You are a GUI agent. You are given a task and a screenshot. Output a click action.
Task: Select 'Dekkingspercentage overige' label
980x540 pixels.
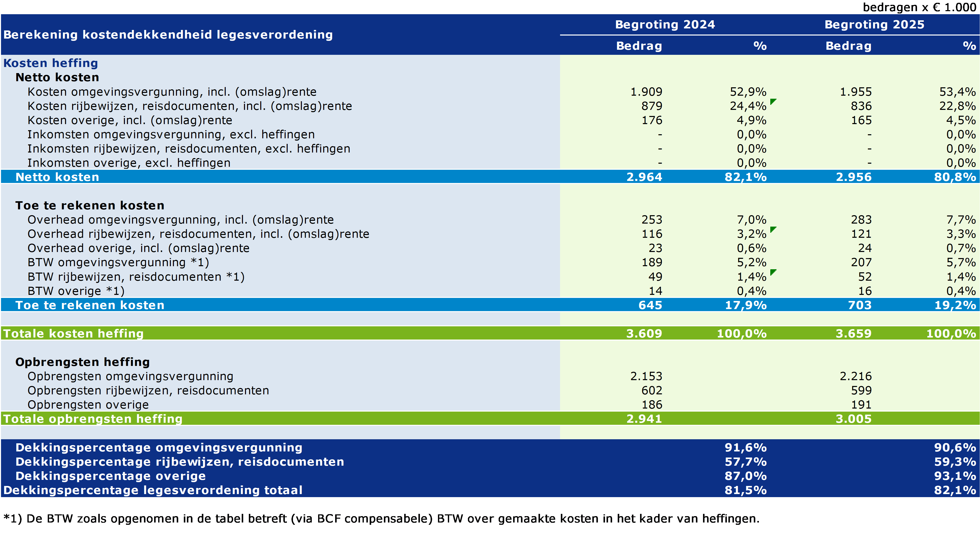(x=110, y=477)
